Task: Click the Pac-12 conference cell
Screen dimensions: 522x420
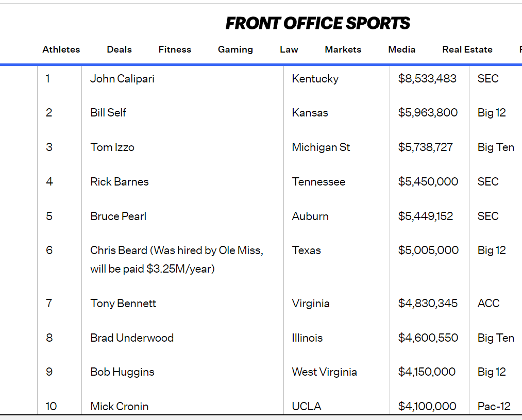Action: coord(494,406)
